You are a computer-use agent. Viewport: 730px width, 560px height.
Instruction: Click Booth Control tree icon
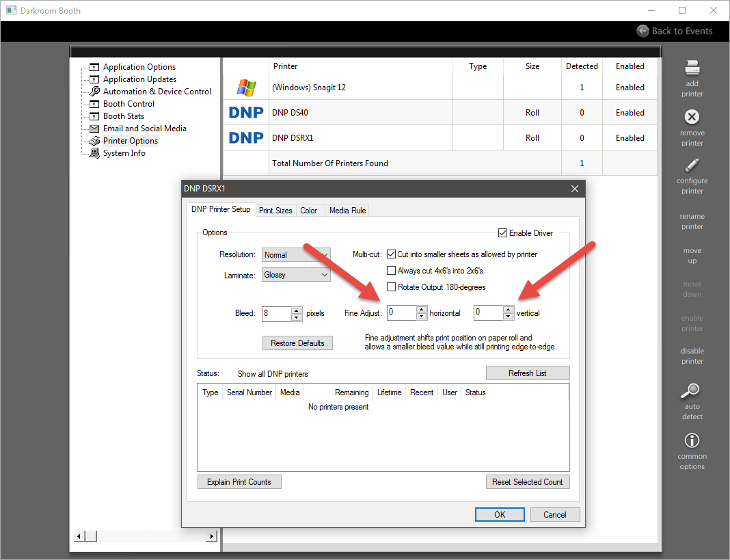click(94, 104)
